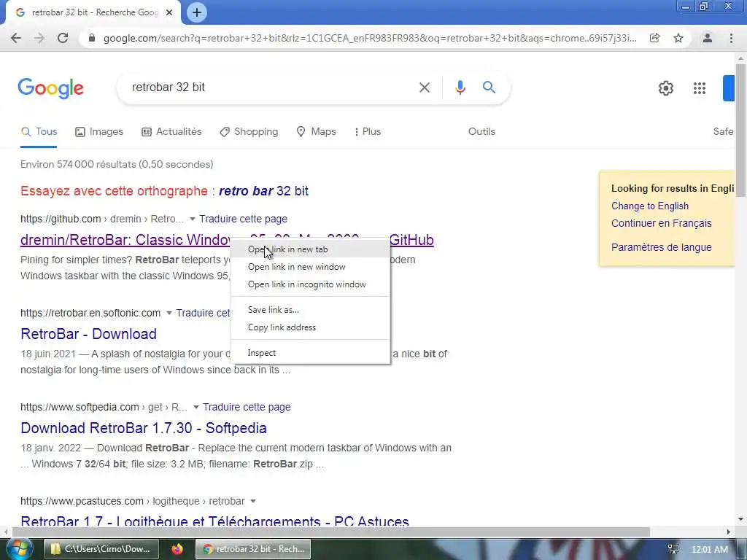Click the scroll right arrow on horizontal scrollbar

[729, 532]
